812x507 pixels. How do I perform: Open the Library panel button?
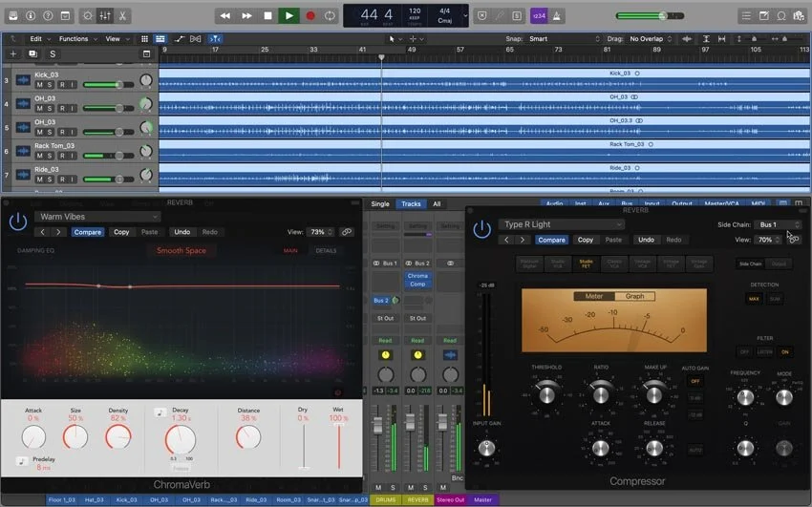click(x=13, y=15)
